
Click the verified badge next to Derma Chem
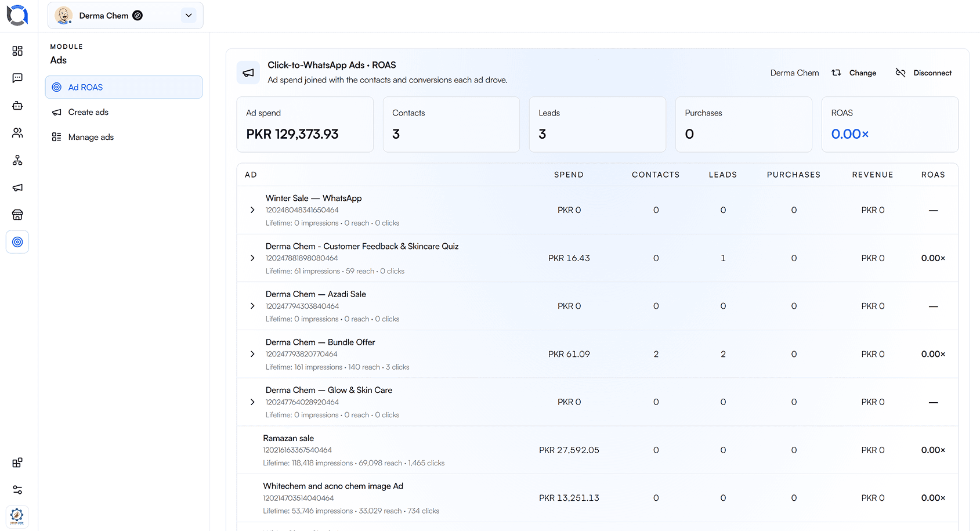coord(138,16)
